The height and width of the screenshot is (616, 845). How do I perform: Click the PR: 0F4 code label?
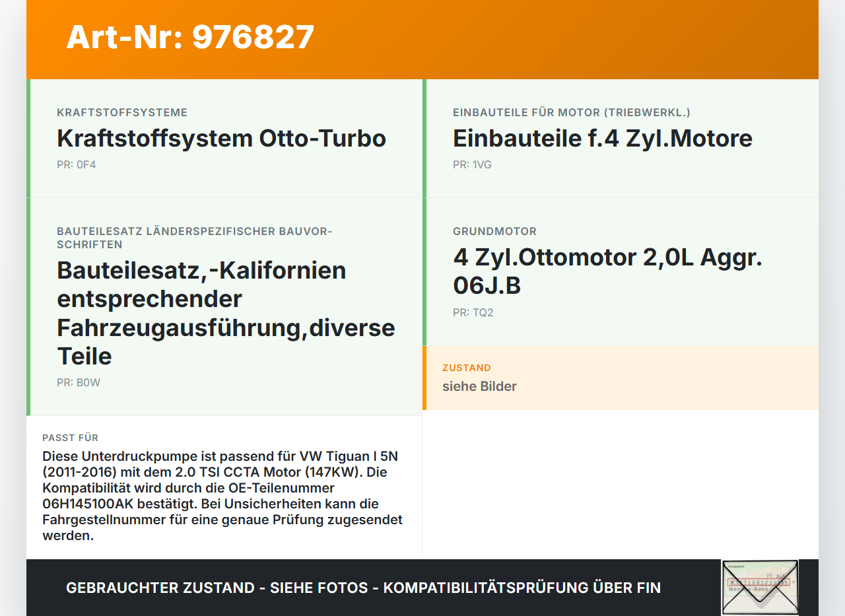click(77, 164)
